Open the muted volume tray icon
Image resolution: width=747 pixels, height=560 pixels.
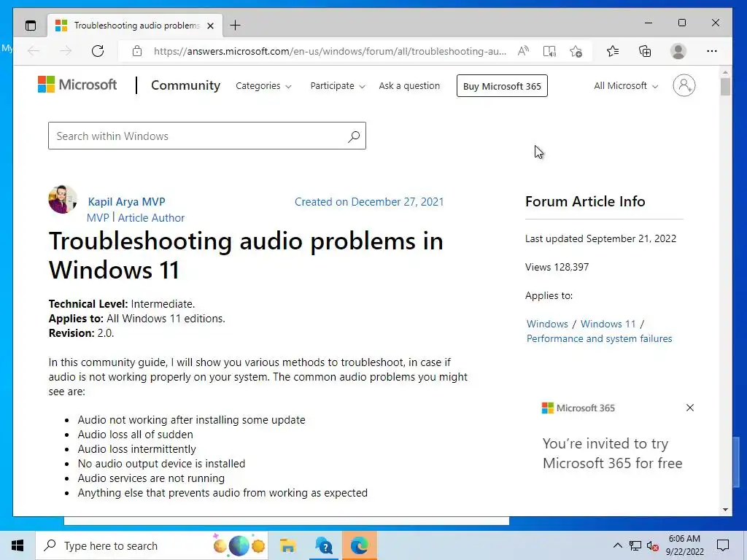tap(653, 545)
